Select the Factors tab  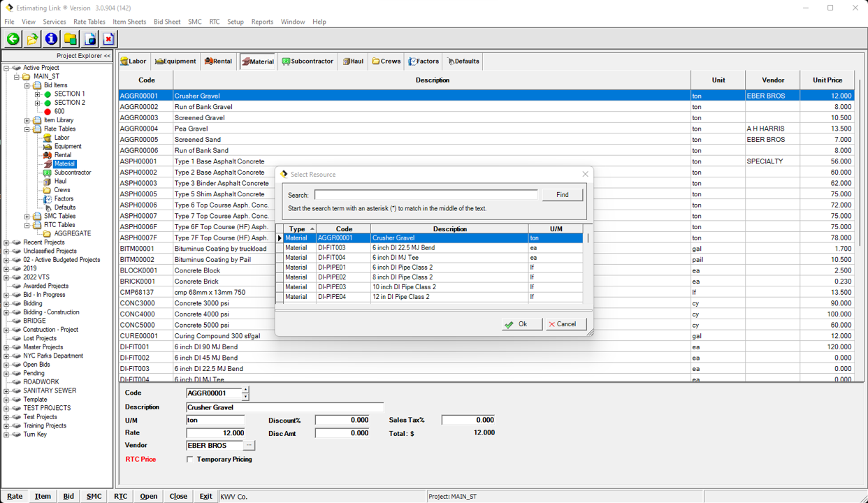[x=423, y=61]
